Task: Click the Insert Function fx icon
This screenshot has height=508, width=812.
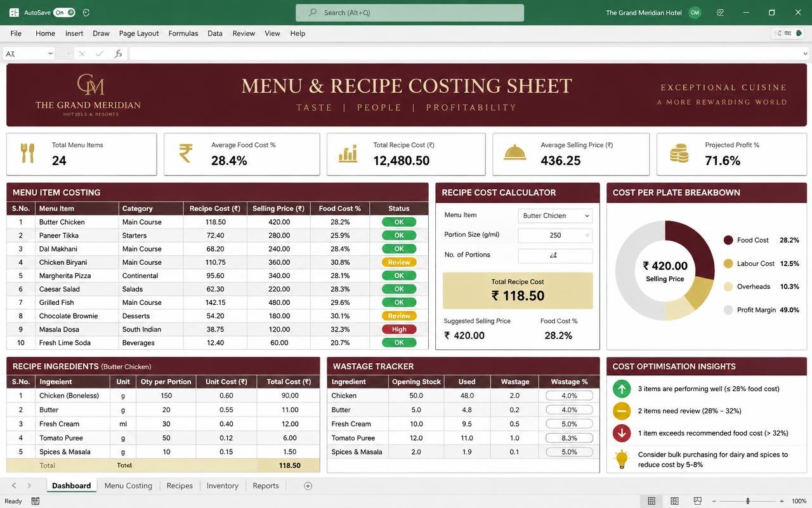Action: 118,54
